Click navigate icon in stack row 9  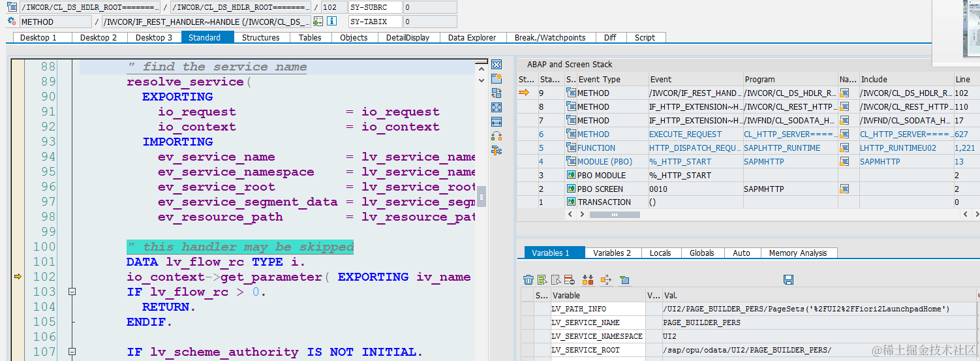[x=844, y=93]
